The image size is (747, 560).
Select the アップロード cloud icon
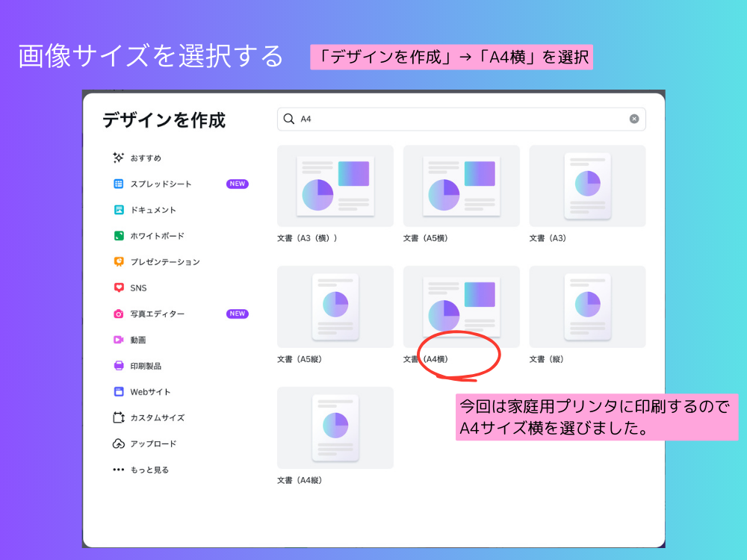pos(118,443)
